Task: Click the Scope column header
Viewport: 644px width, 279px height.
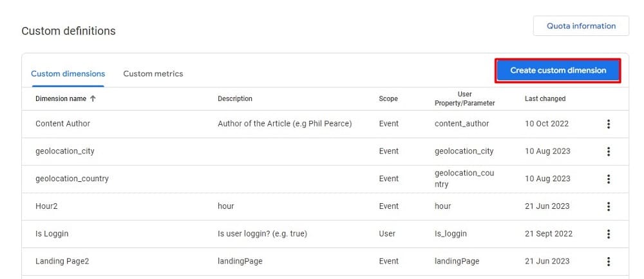Action: pyautogui.click(x=388, y=99)
